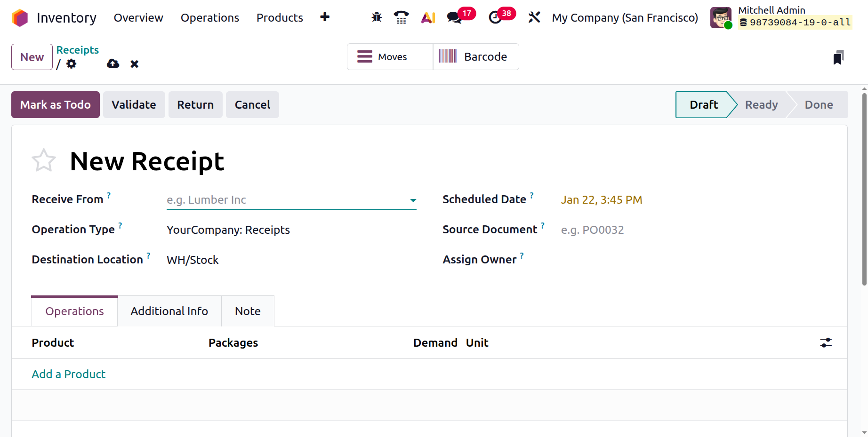
Task: Click the AI assistant icon
Action: 427,17
